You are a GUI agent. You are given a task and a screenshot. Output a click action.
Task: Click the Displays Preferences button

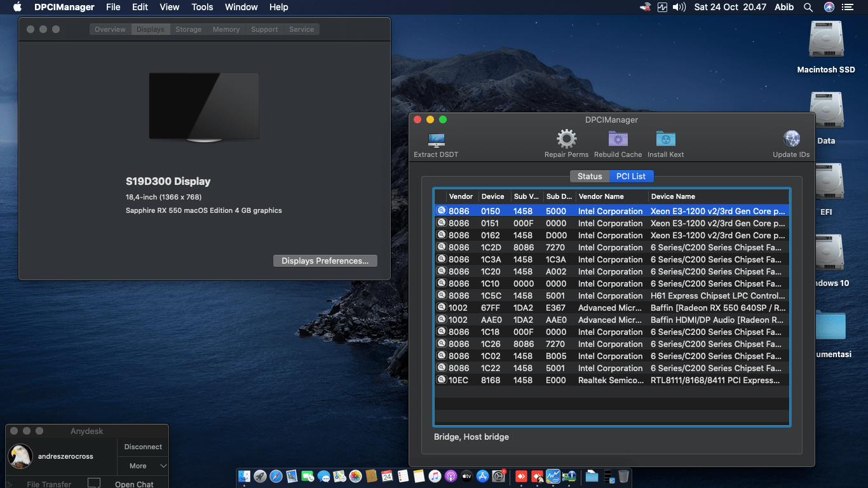point(325,261)
